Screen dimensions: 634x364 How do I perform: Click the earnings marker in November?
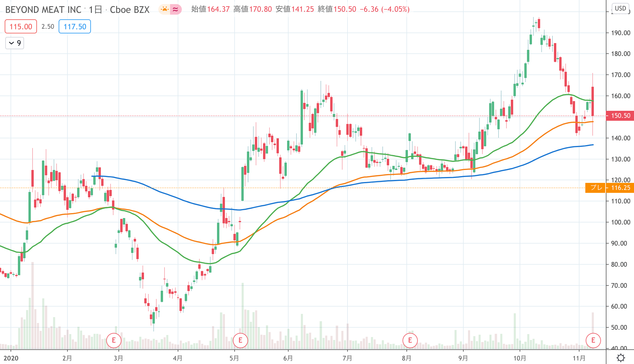[593, 340]
